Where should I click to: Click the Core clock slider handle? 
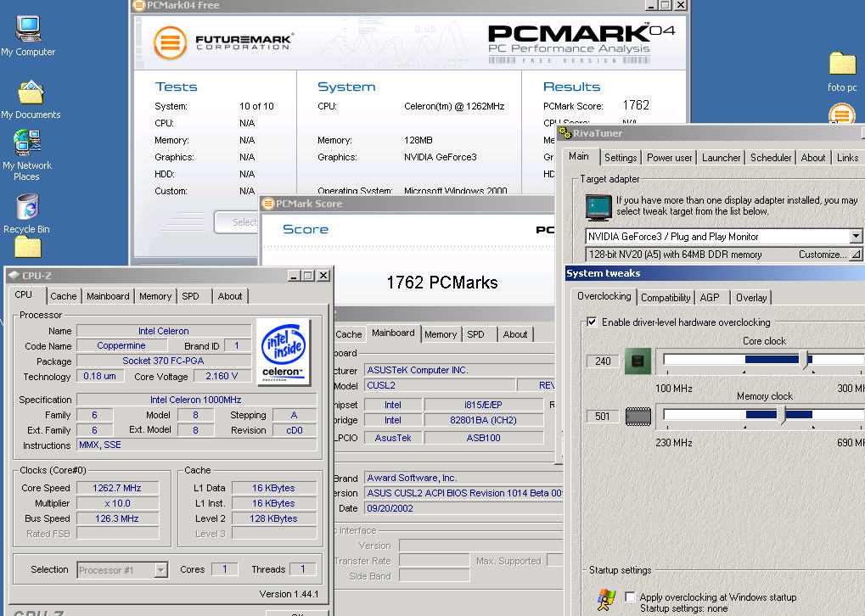click(805, 360)
